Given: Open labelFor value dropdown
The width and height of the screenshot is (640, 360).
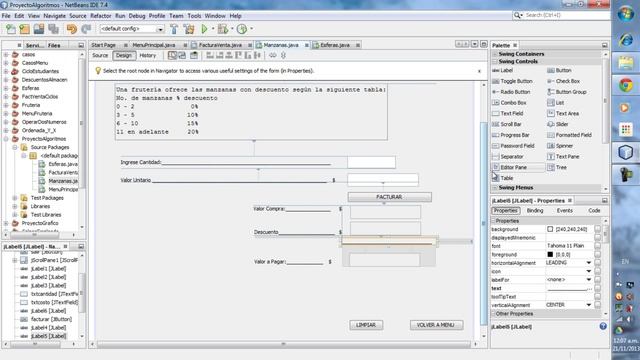Looking at the screenshot, I should click(x=589, y=280).
